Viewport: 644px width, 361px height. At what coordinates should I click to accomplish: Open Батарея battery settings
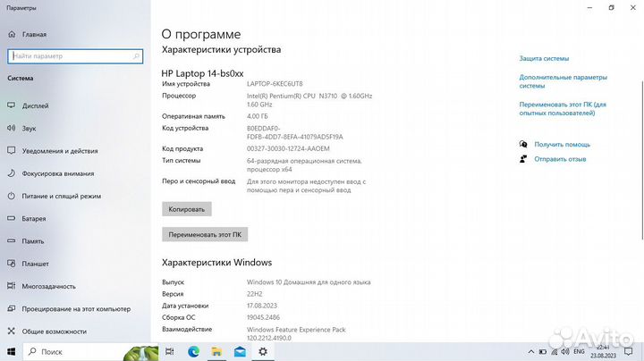[x=27, y=219]
